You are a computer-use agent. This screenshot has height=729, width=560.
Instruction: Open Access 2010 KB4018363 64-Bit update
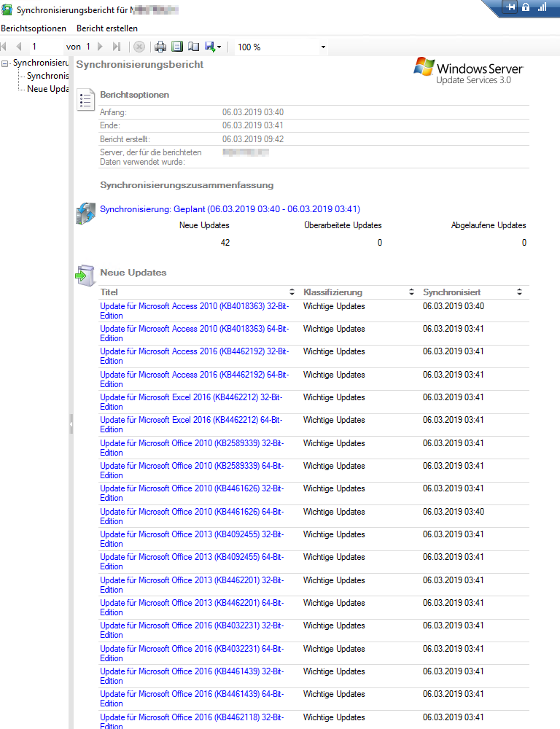195,333
